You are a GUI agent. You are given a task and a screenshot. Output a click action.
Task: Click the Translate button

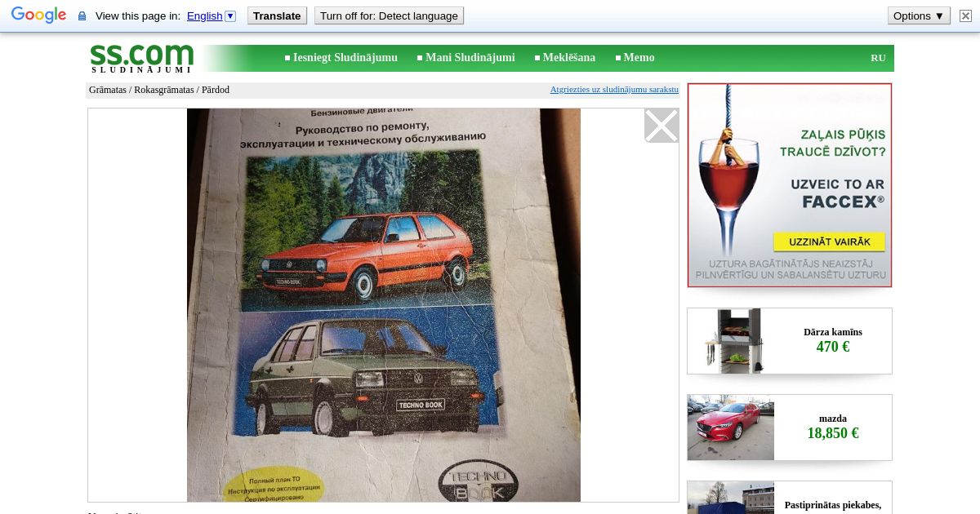[x=277, y=16]
